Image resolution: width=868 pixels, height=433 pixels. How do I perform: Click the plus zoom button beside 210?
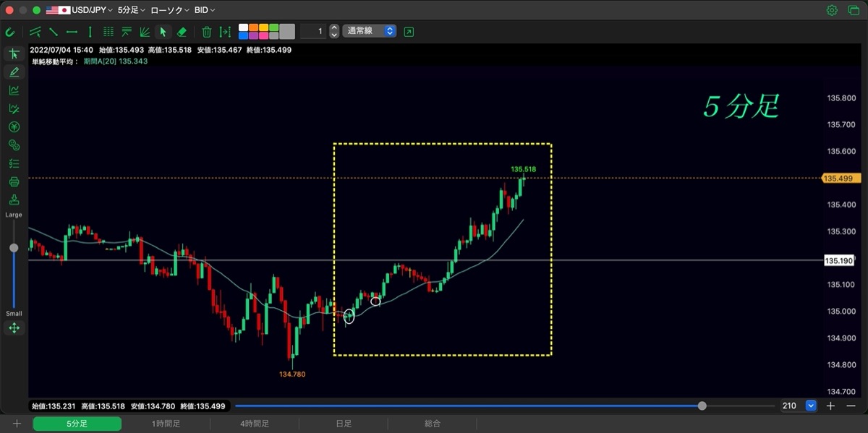830,406
